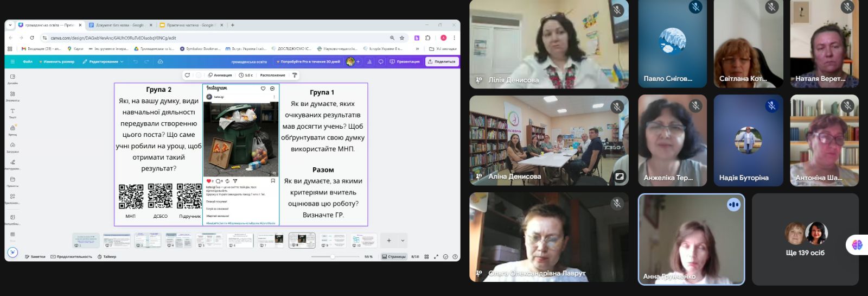Image resolution: width=868 pixels, height=296 pixels.
Task: Select page 7 thumbnail
Action: (271, 240)
